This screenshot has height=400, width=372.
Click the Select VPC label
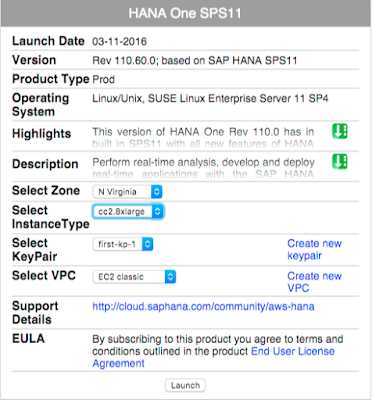click(44, 276)
